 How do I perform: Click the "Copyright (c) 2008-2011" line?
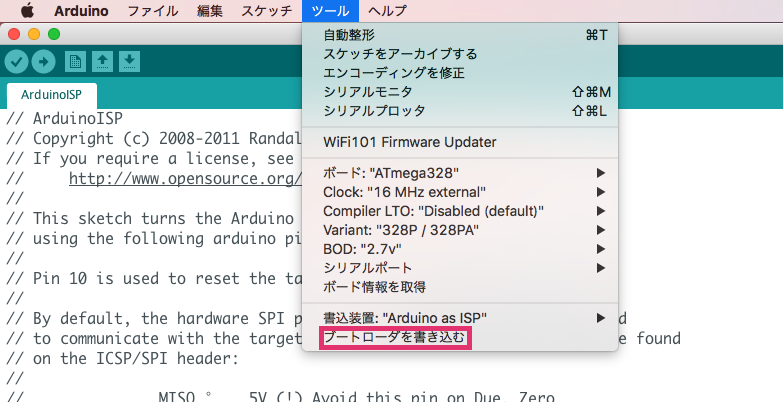[x=154, y=139]
